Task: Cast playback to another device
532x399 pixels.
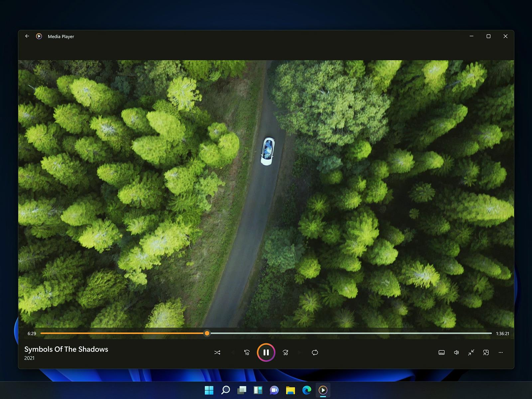Action: (486, 352)
